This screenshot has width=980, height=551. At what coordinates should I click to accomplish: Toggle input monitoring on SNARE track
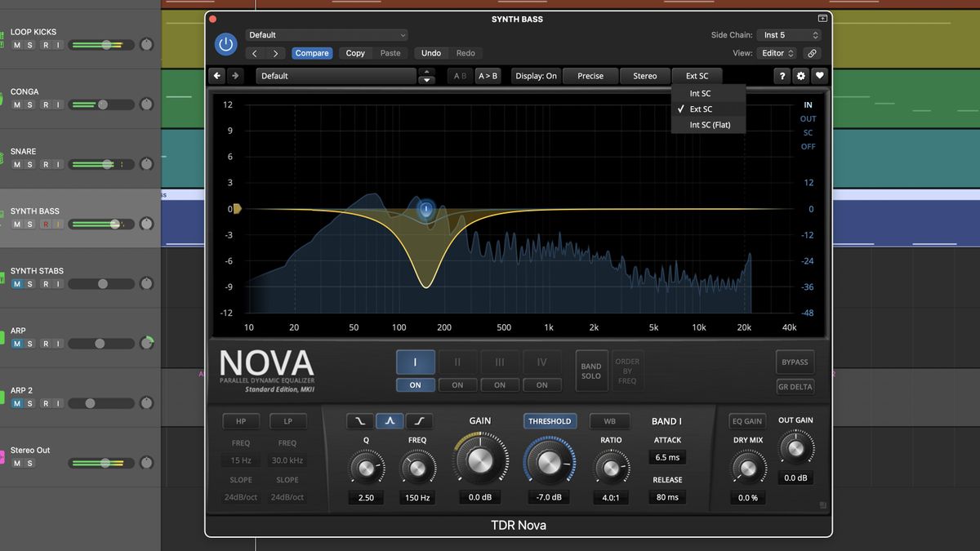[x=57, y=164]
